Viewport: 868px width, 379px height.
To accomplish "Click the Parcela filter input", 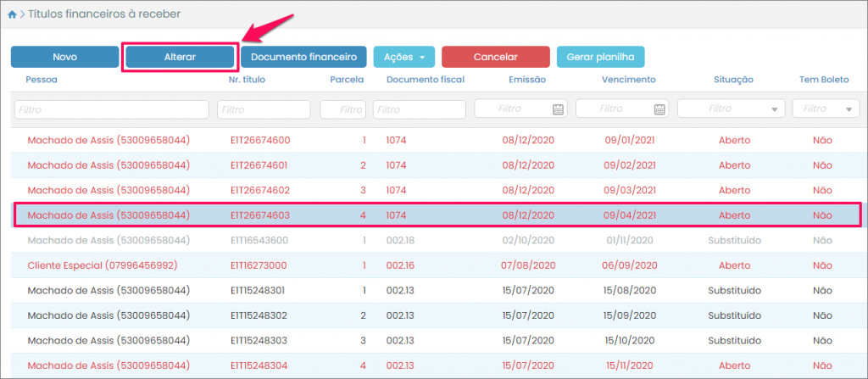I will click(x=342, y=109).
